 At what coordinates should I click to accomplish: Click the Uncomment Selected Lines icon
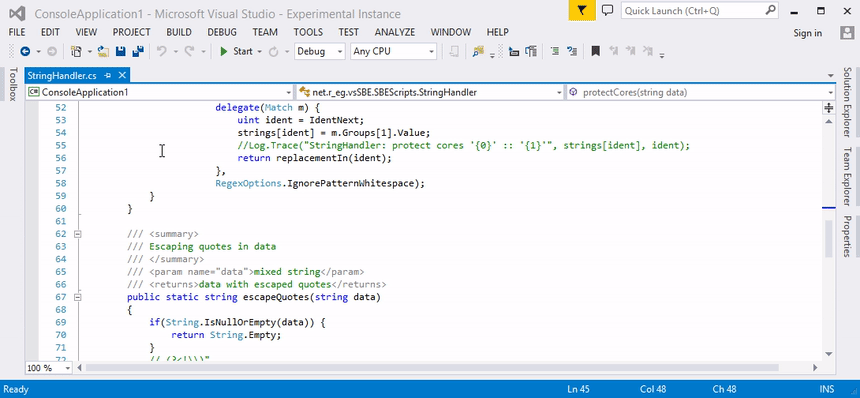(572, 51)
